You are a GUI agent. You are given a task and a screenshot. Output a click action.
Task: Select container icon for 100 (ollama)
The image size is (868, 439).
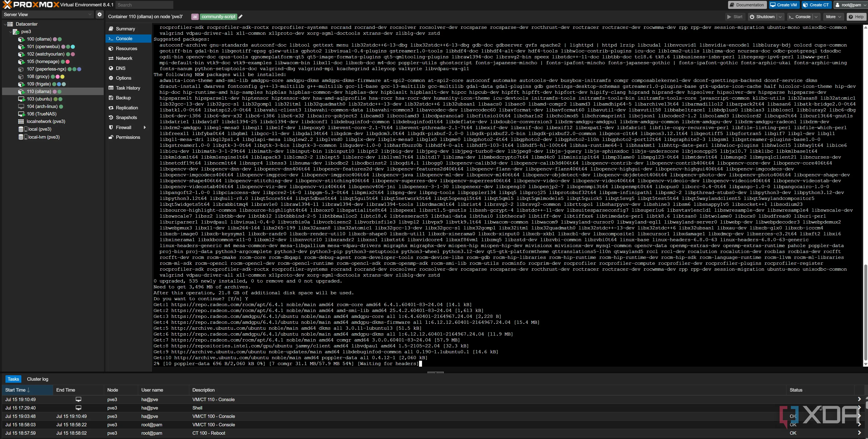[x=21, y=39]
